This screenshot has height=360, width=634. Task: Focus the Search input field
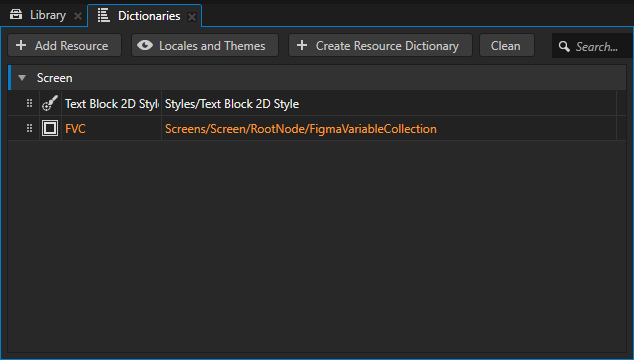pyautogui.click(x=593, y=46)
